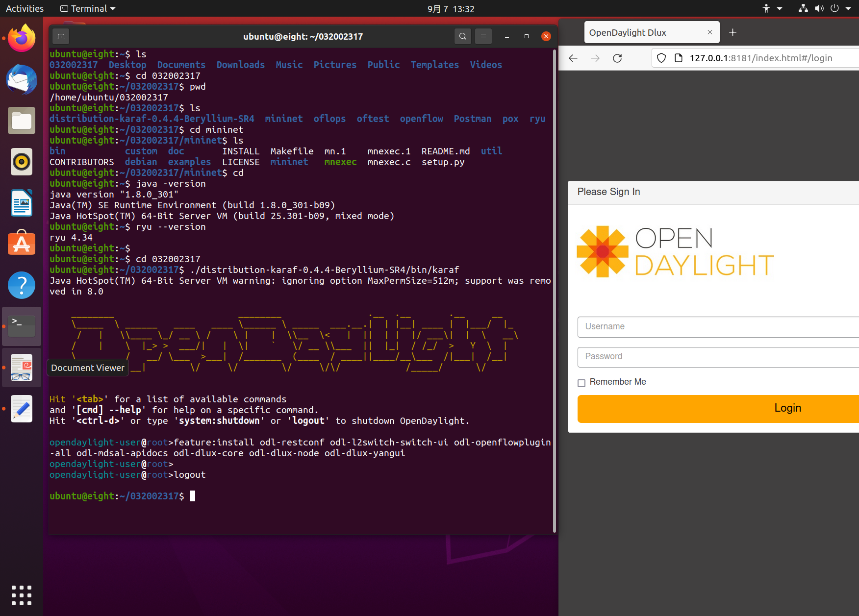The height and width of the screenshot is (616, 859).
Task: Launch LibreOffice Writer from the dock
Action: point(22,203)
